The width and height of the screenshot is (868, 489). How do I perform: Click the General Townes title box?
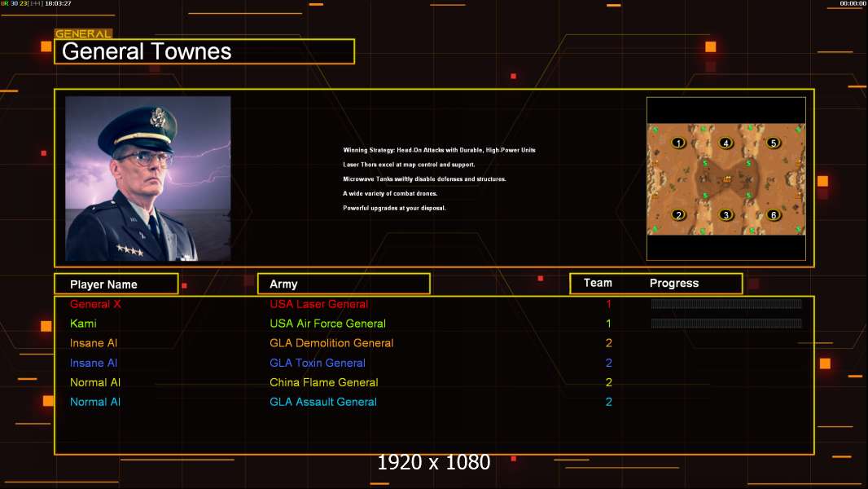(x=204, y=51)
